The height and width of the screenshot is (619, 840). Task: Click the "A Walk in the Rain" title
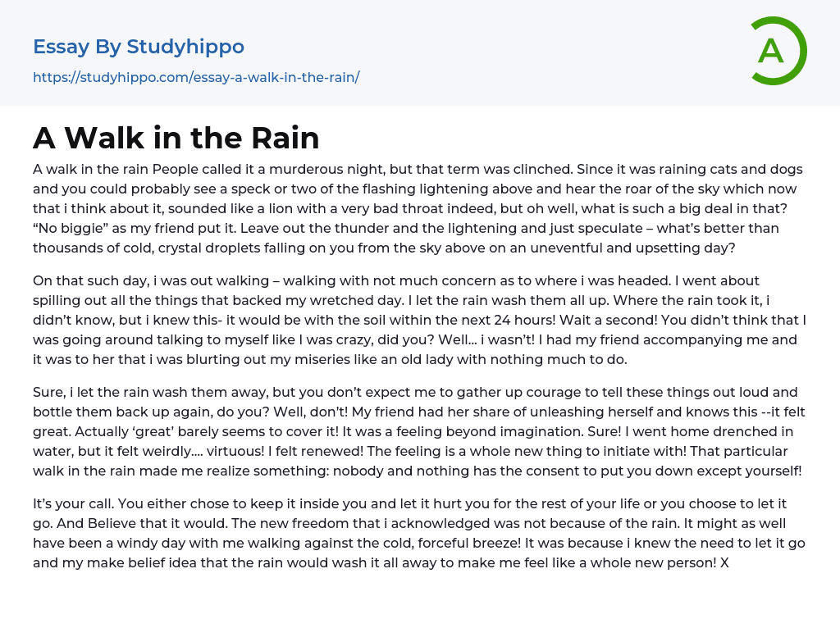176,138
